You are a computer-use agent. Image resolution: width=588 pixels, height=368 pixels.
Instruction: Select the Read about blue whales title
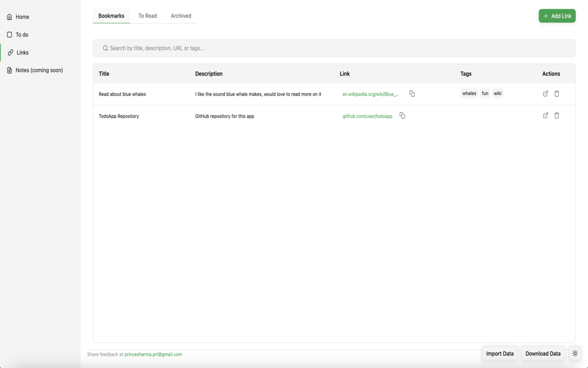point(122,94)
